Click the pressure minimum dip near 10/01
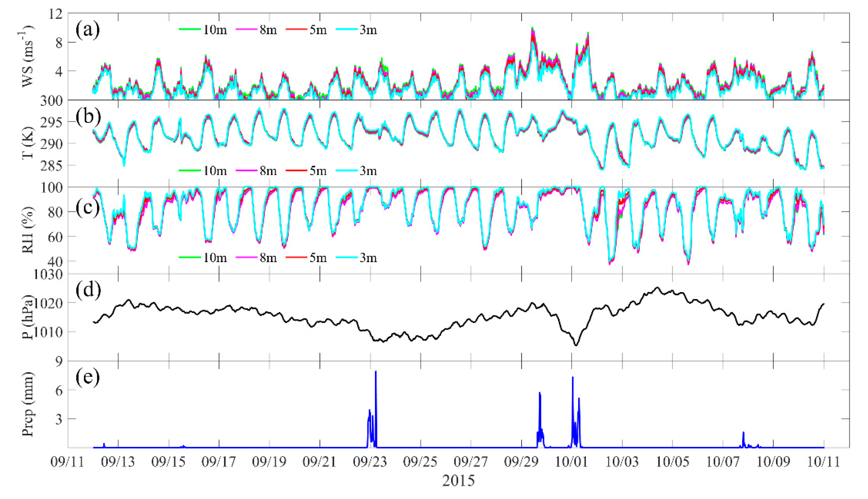Image resolution: width=868 pixels, height=499 pixels. click(576, 344)
